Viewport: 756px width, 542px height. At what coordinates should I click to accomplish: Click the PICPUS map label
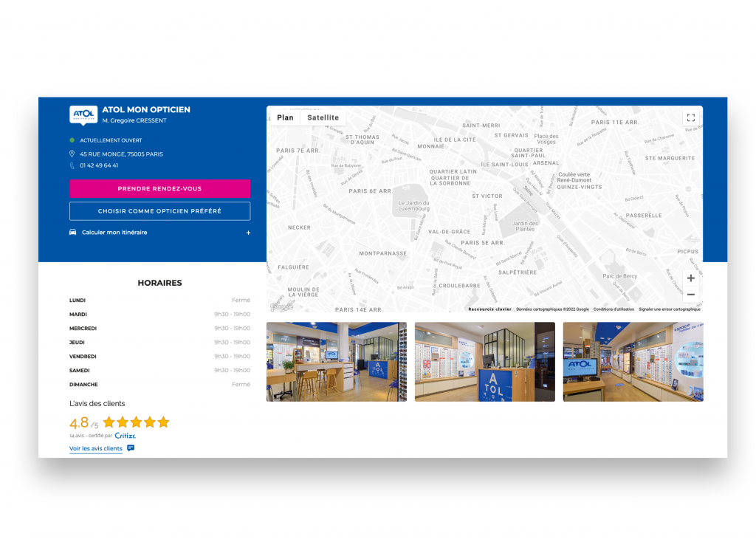click(x=687, y=252)
